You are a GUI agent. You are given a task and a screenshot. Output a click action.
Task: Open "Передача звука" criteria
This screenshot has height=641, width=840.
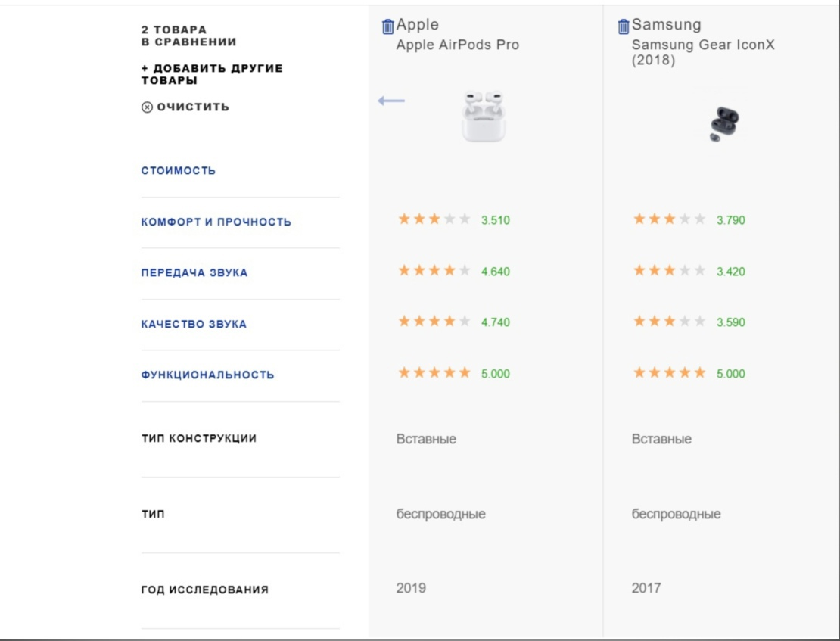pyautogui.click(x=194, y=273)
